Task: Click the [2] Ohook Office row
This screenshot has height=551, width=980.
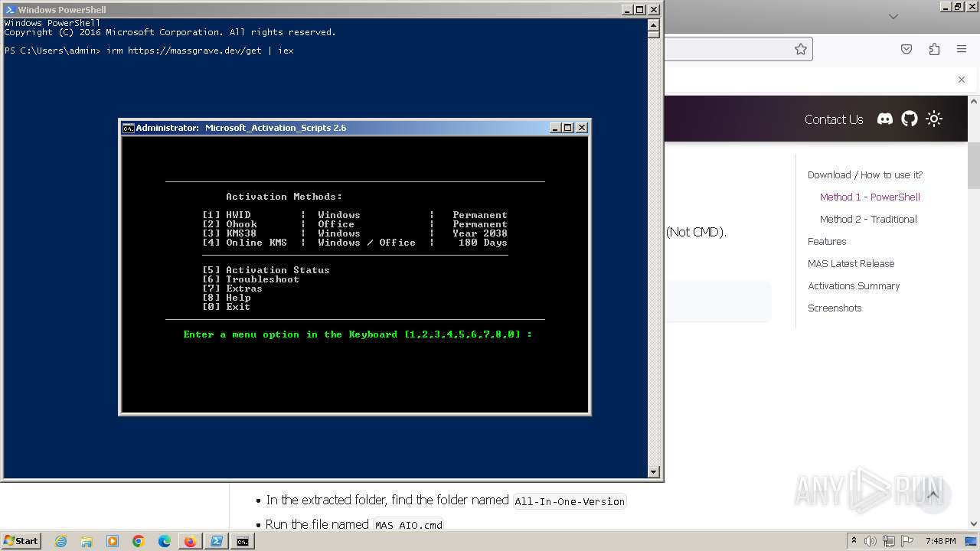Action: (x=354, y=224)
